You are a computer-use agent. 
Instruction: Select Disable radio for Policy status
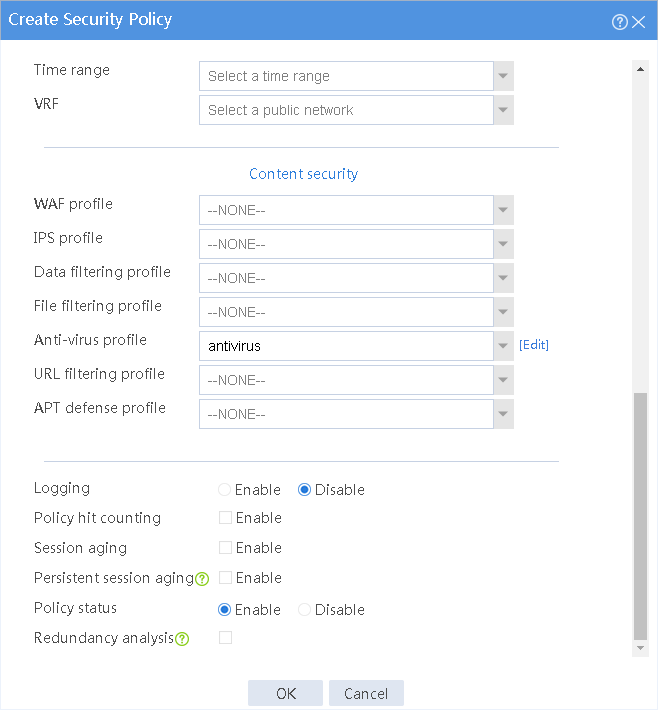304,609
